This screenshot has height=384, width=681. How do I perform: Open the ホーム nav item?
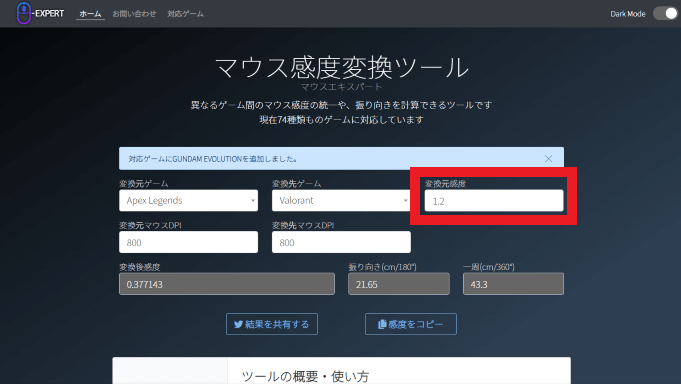[90, 14]
